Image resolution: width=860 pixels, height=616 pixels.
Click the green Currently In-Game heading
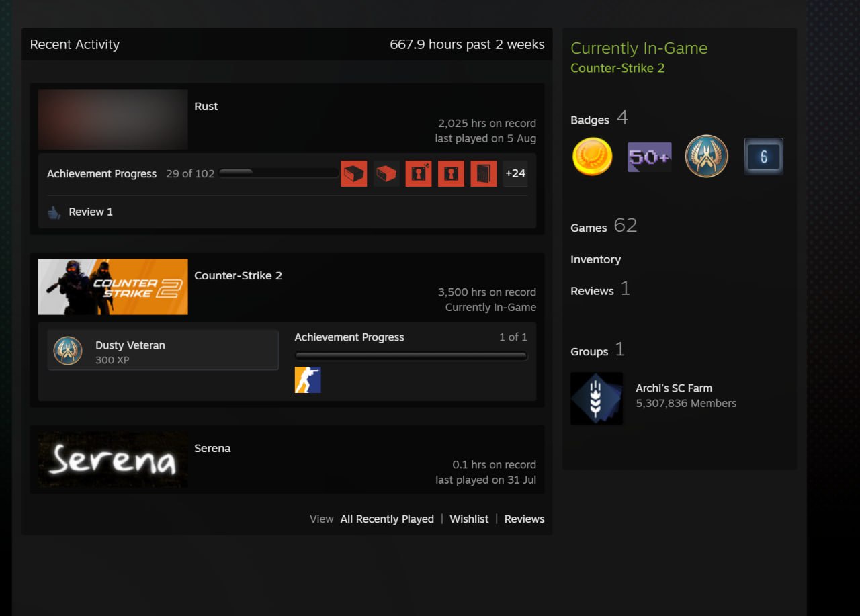[x=639, y=48]
